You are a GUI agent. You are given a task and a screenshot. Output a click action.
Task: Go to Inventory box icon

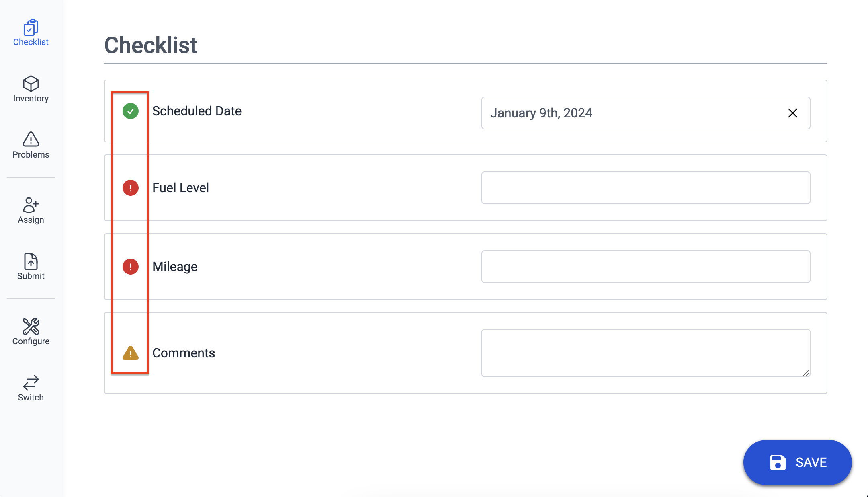coord(31,84)
